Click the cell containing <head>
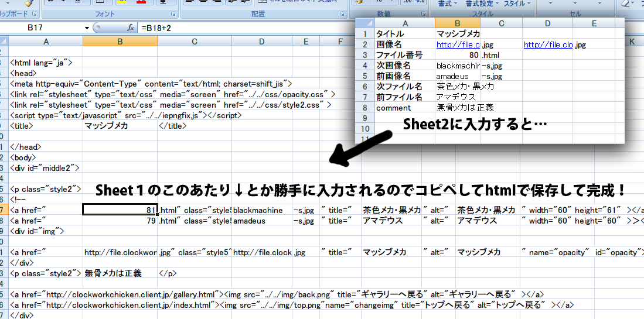This screenshot has height=319, width=644. coord(46,73)
